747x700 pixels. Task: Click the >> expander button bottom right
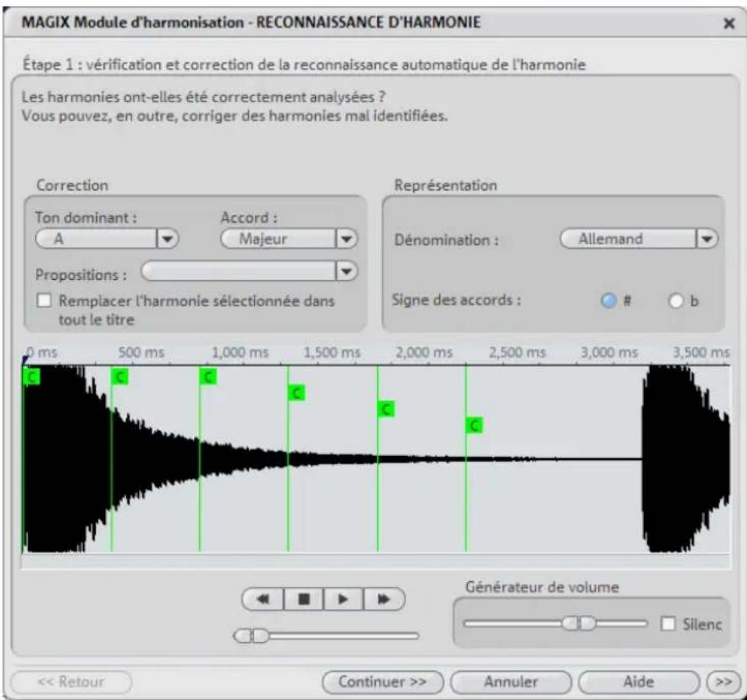coord(725,679)
